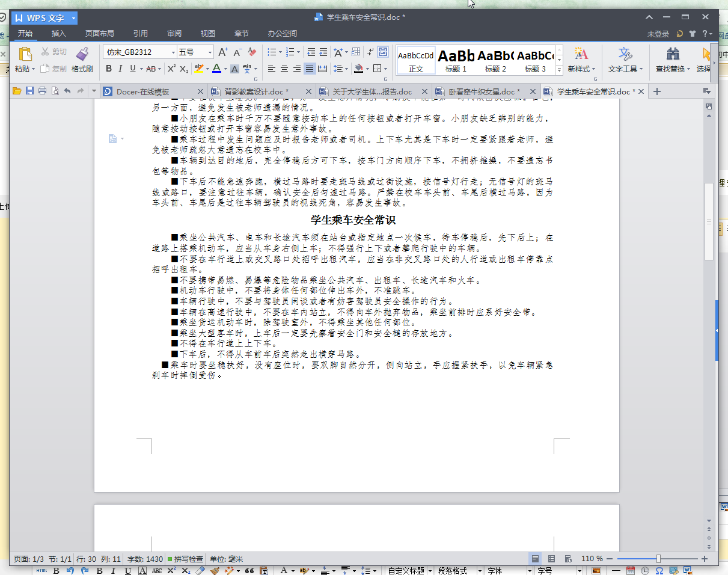Image resolution: width=728 pixels, height=575 pixels.
Task: Click the Open folder icon in quick toolbar
Action: (x=17, y=91)
